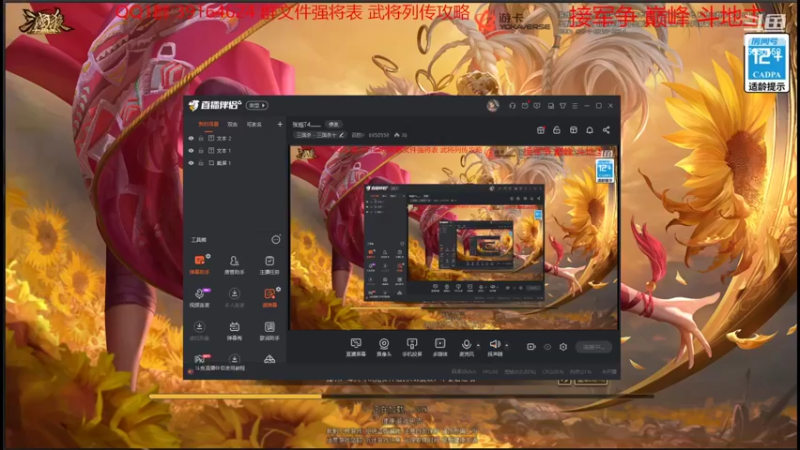800x450 pixels.
Task: Switch to the middle scene tab
Action: click(233, 124)
